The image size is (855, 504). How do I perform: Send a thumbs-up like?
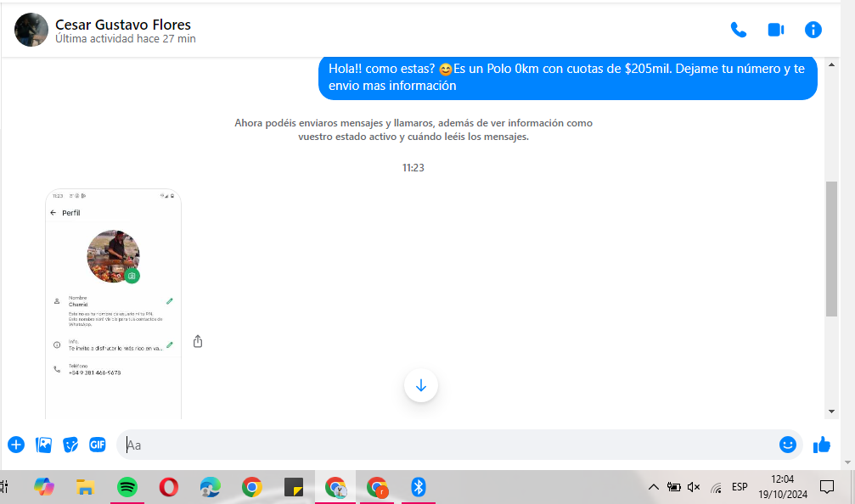click(822, 445)
